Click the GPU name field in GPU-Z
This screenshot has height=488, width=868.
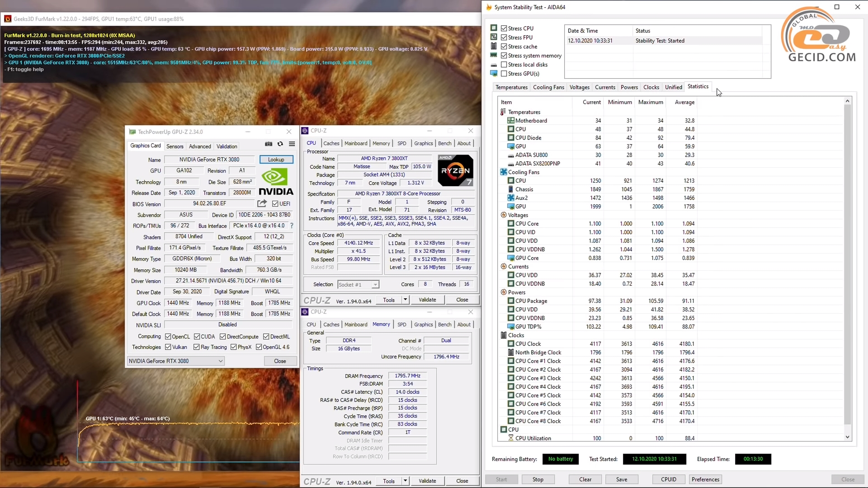point(209,160)
